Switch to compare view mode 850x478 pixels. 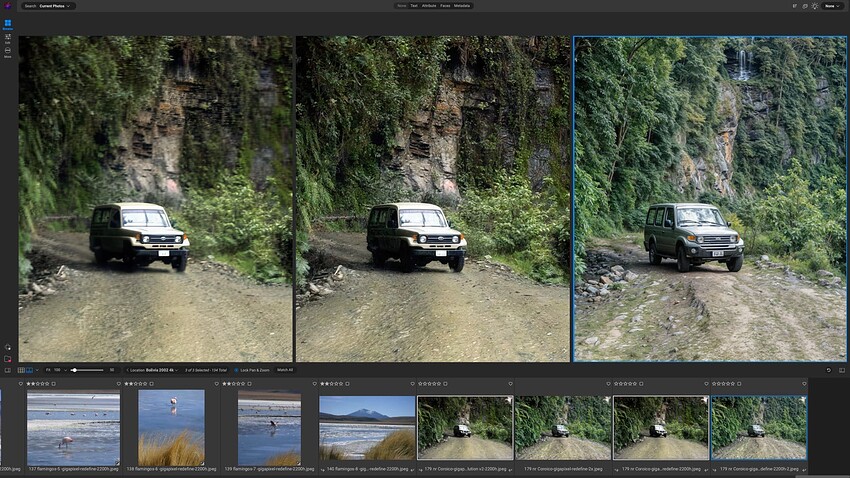tap(29, 370)
